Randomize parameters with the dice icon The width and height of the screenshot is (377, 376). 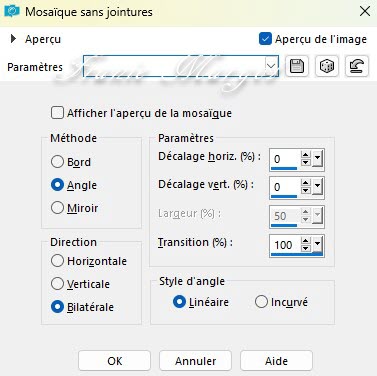327,66
